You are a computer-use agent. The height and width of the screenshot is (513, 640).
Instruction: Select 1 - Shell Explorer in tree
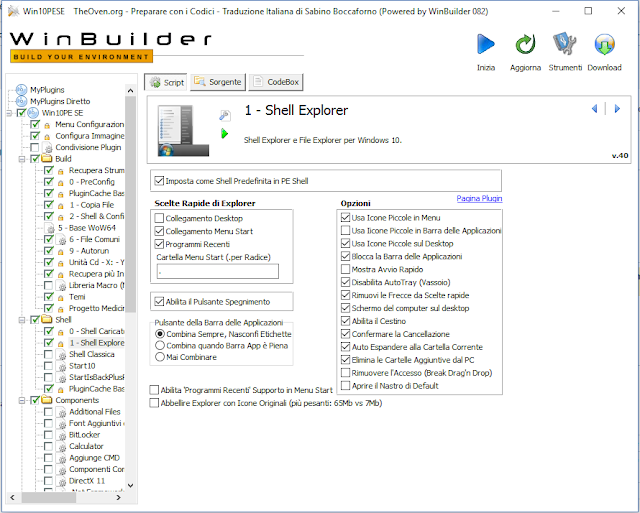tap(96, 342)
